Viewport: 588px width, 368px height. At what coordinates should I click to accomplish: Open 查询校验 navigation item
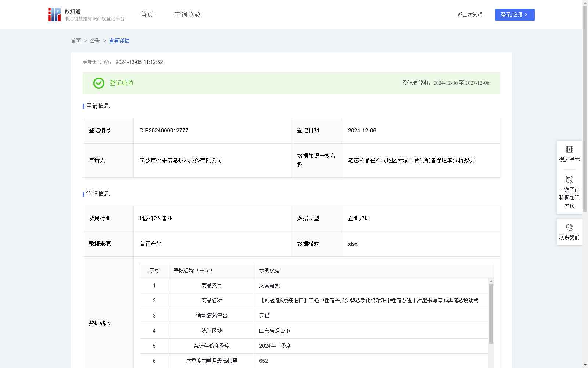coord(187,15)
